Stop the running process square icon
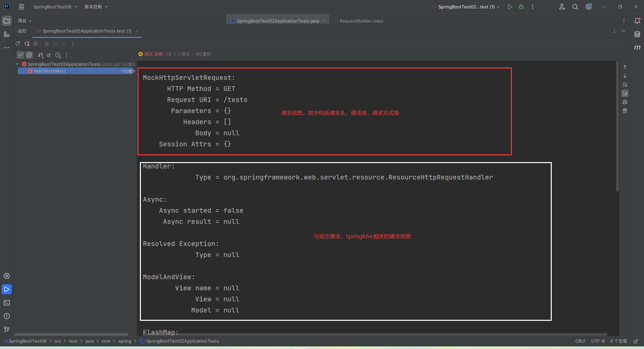The height and width of the screenshot is (349, 644). [x=36, y=44]
